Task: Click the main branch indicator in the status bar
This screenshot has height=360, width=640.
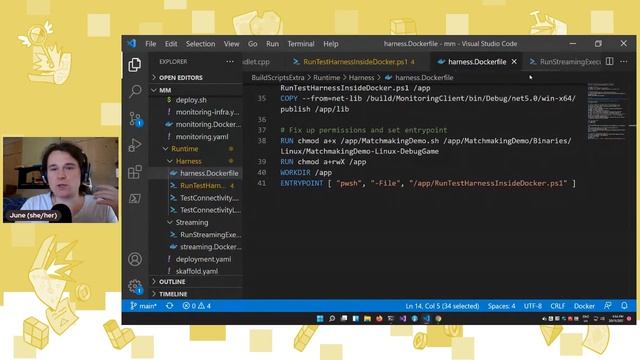Action: tap(143, 306)
